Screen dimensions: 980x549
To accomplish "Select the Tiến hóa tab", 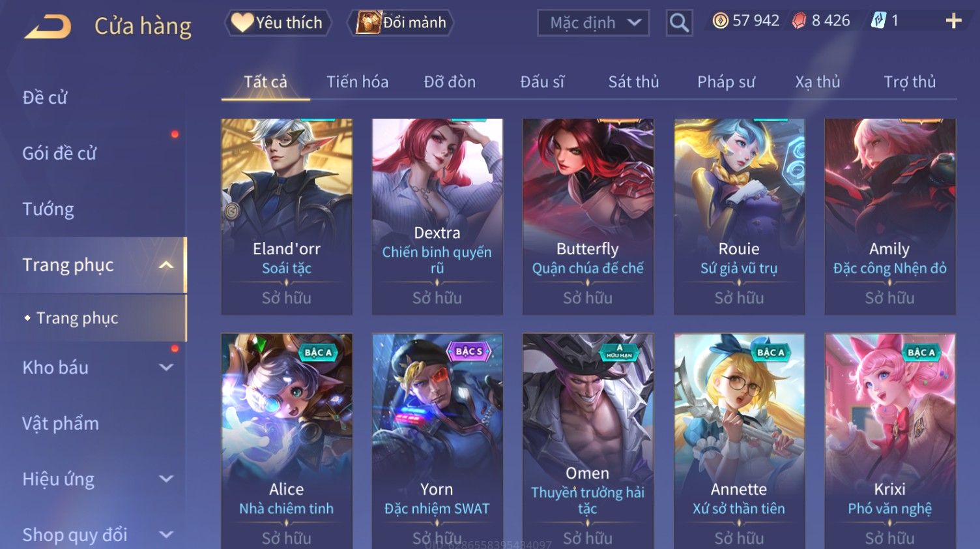I will click(357, 82).
